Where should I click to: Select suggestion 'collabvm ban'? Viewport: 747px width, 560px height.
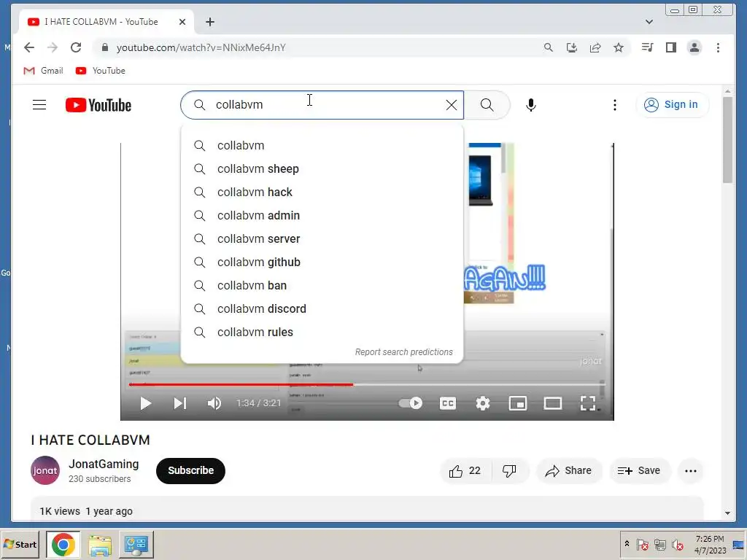point(322,286)
